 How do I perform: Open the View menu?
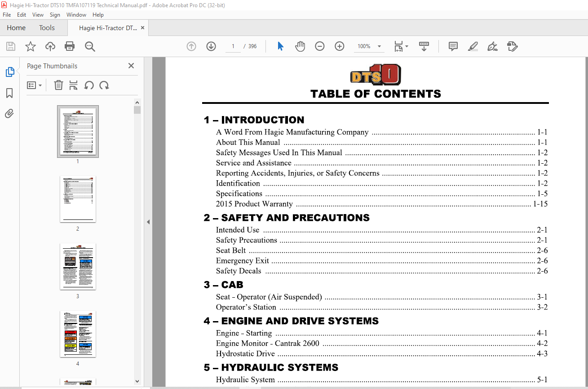[x=38, y=15]
